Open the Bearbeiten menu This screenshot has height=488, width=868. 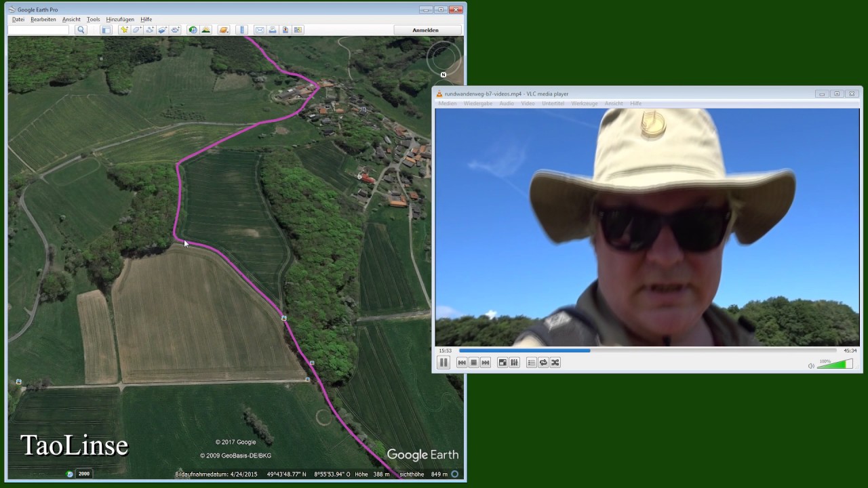[43, 19]
